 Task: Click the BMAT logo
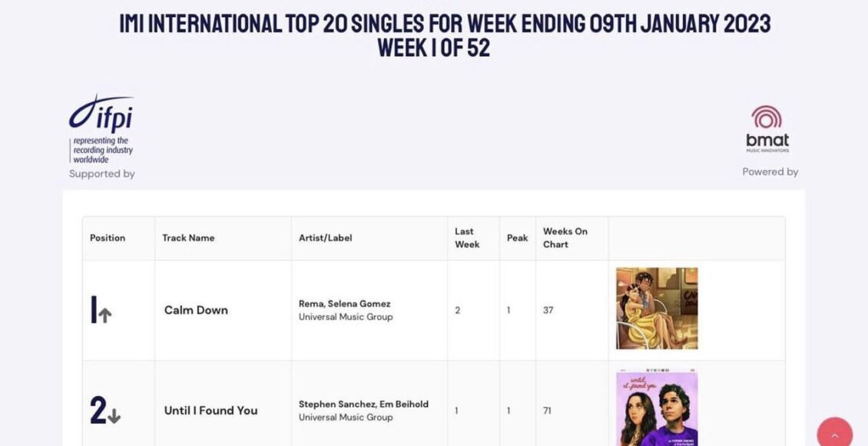[x=767, y=129]
